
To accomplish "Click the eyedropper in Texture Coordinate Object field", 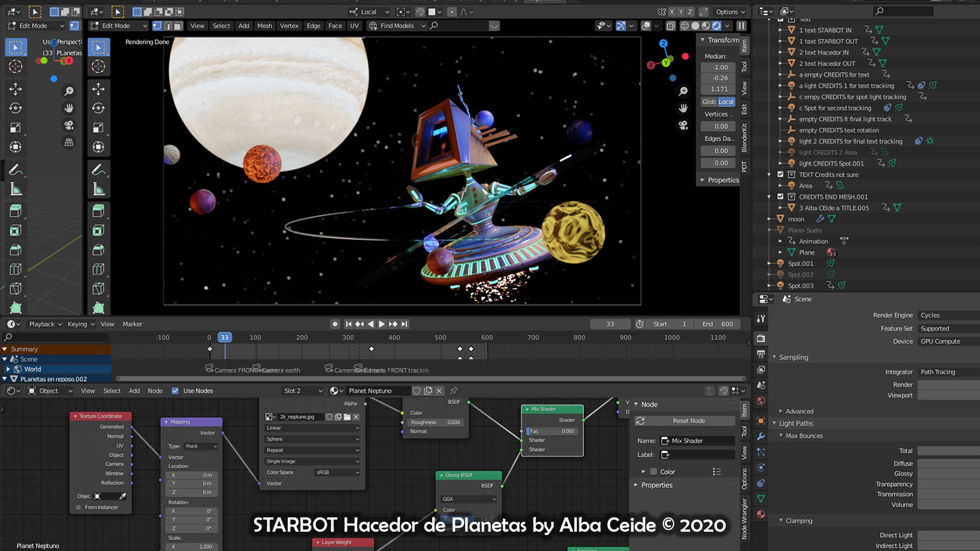I will coord(122,496).
